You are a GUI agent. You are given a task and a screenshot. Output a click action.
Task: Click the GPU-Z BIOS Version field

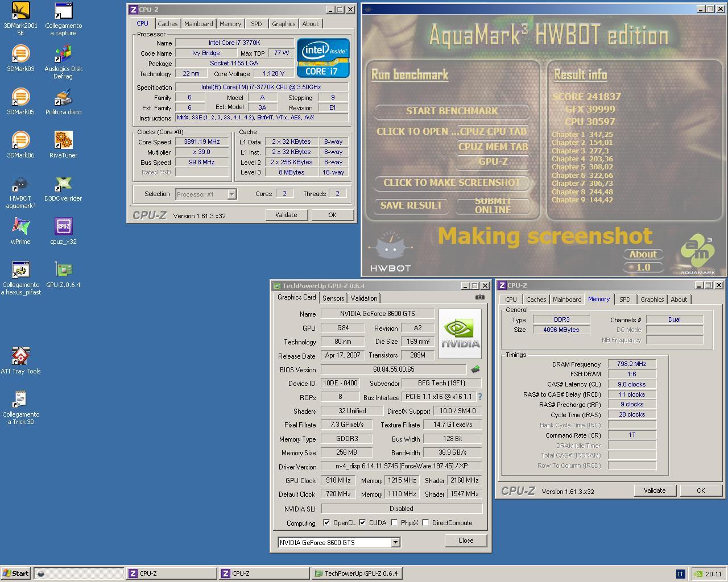pyautogui.click(x=394, y=369)
